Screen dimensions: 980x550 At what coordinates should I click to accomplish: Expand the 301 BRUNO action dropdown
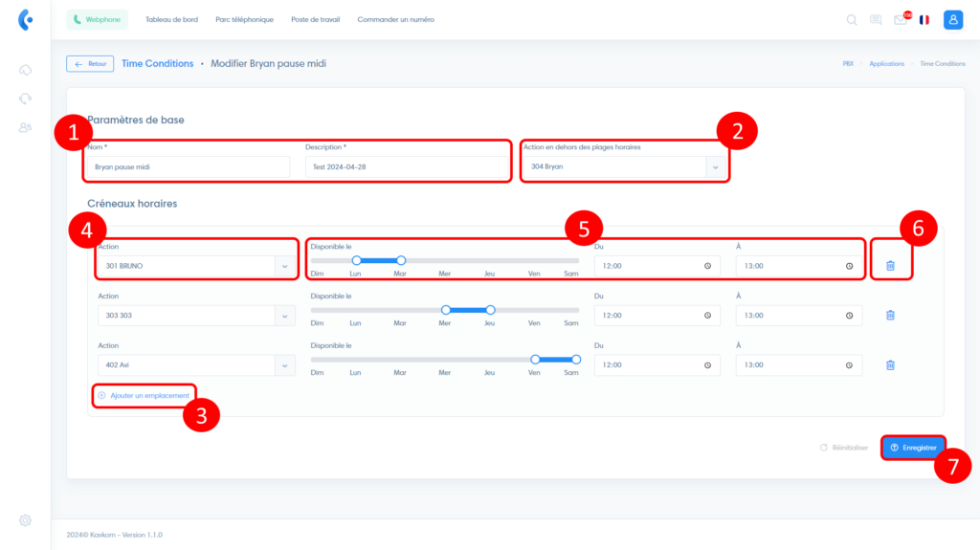coord(284,265)
